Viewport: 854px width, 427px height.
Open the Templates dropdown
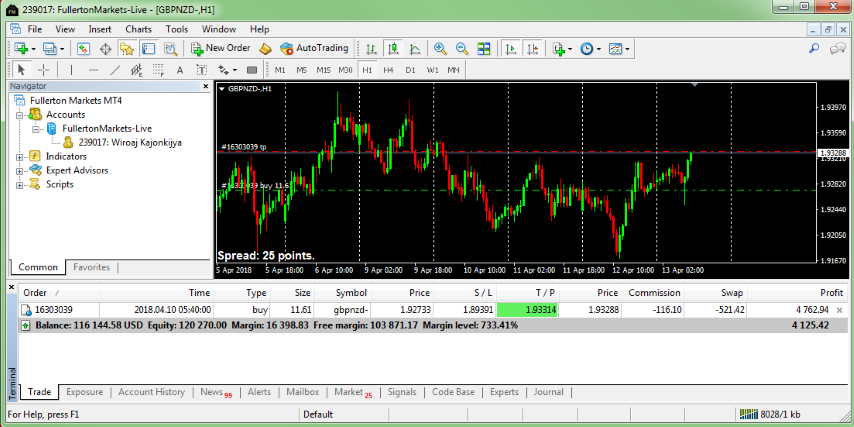tap(619, 48)
